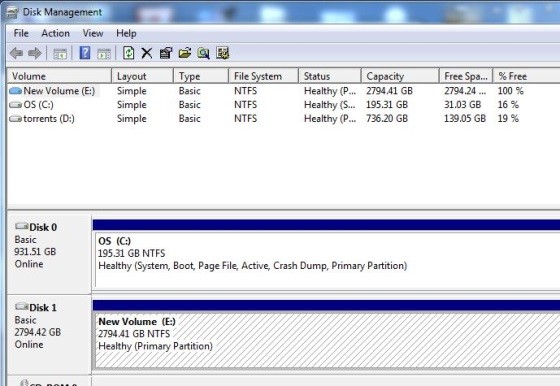
Task: Open the View menu
Action: tap(93, 33)
